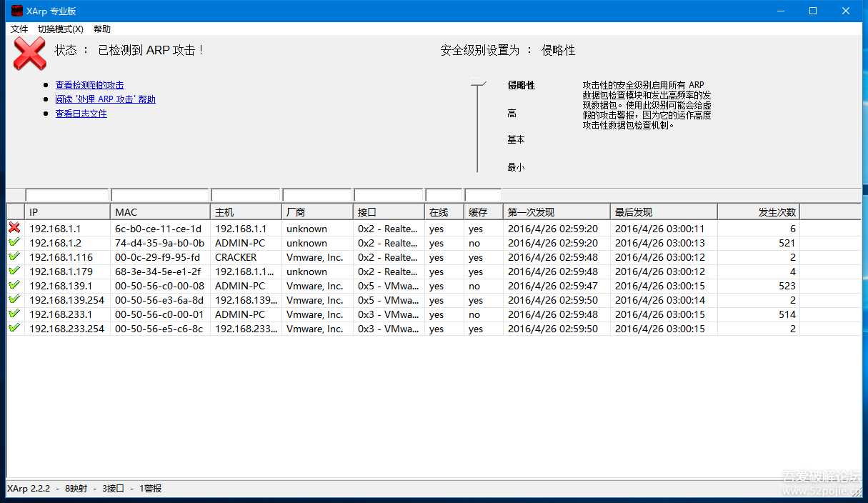The width and height of the screenshot is (868, 503).
Task: Minimize the XArp window
Action: (781, 11)
